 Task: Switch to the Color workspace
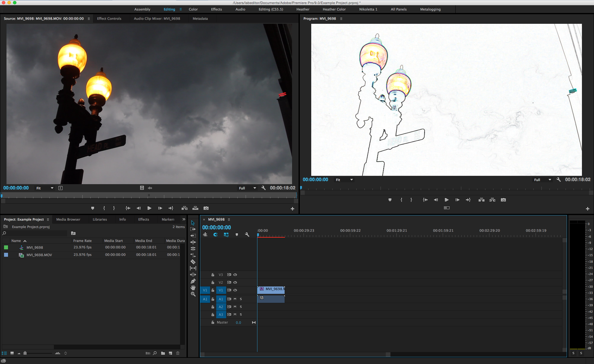click(x=193, y=9)
